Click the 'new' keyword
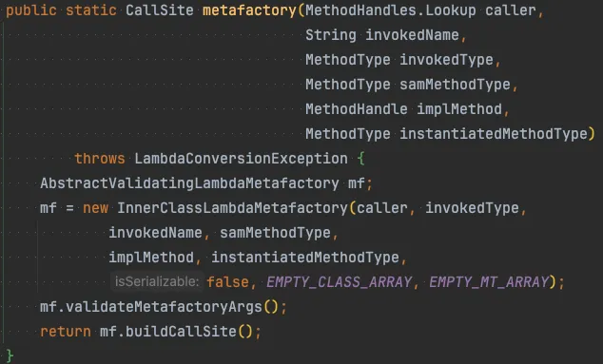Viewport: 603px width, 364px height. [95, 208]
